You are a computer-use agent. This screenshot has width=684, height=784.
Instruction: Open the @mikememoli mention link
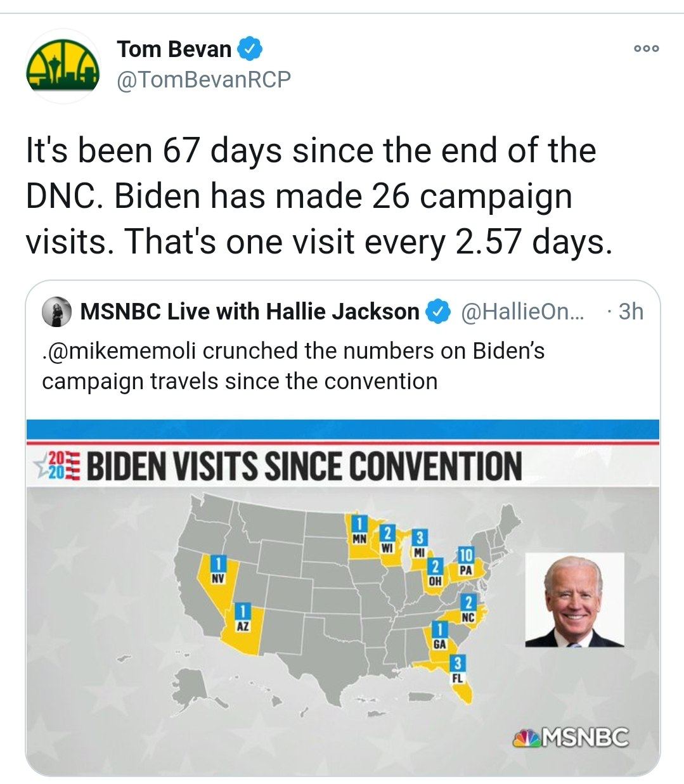[120, 350]
